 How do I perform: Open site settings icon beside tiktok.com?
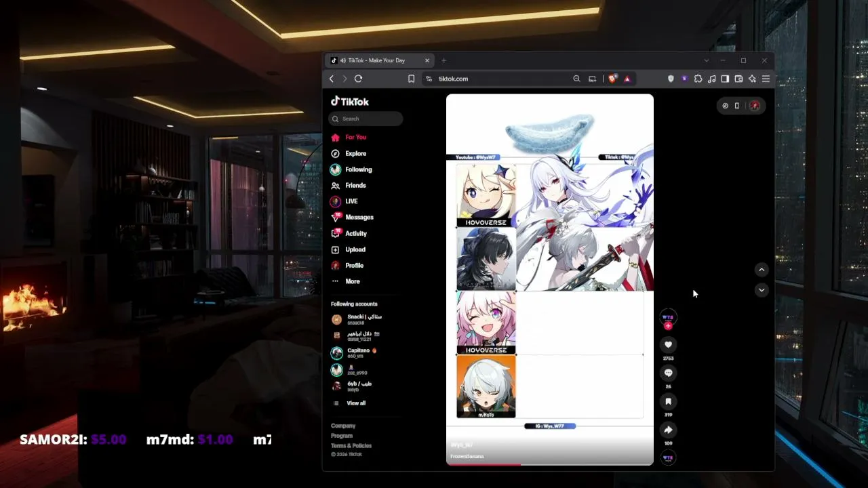tap(429, 79)
